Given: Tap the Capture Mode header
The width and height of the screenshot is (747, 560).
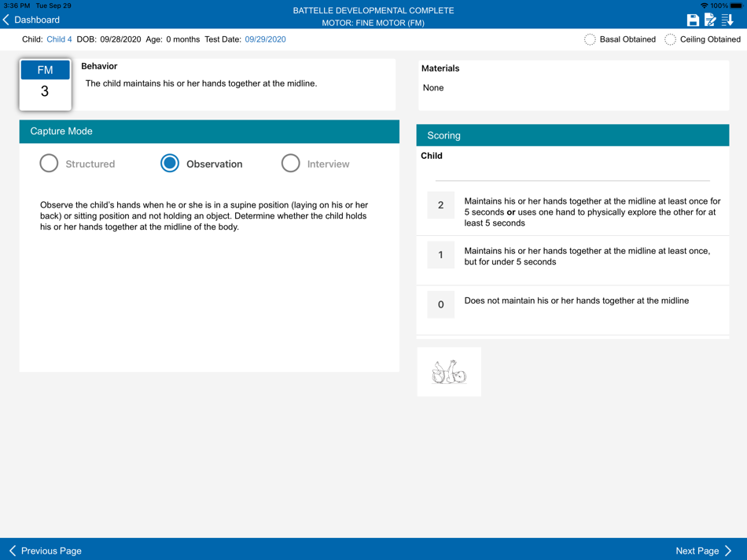Looking at the screenshot, I should coord(209,131).
